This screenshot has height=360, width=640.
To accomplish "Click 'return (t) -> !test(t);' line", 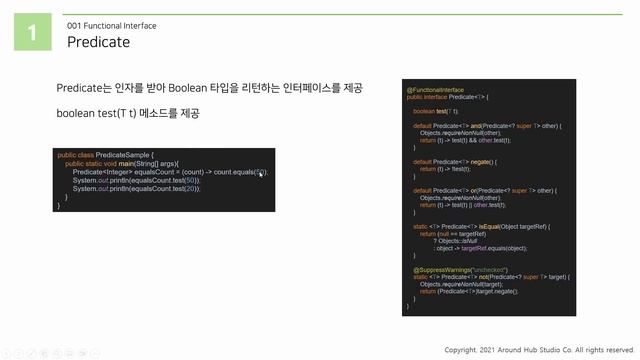I will 445,169.
